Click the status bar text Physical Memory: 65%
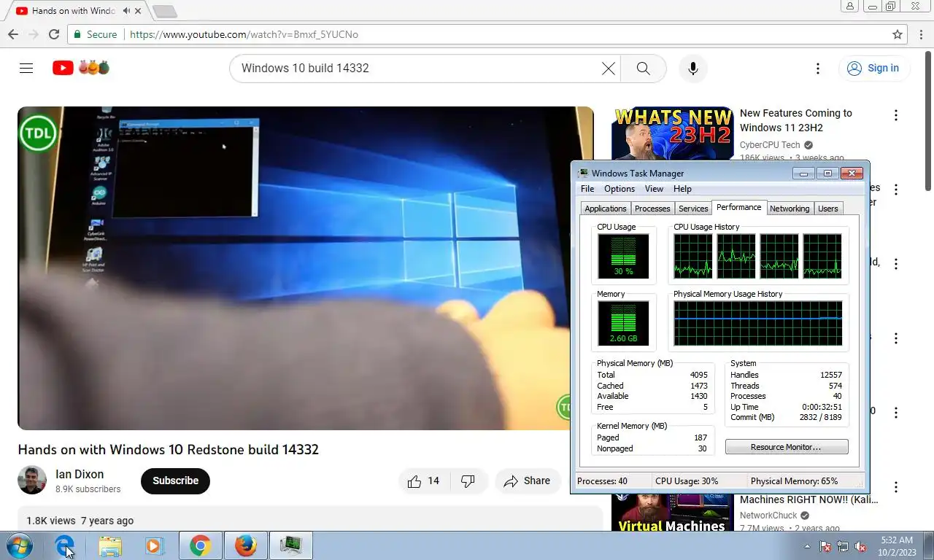 click(x=794, y=481)
